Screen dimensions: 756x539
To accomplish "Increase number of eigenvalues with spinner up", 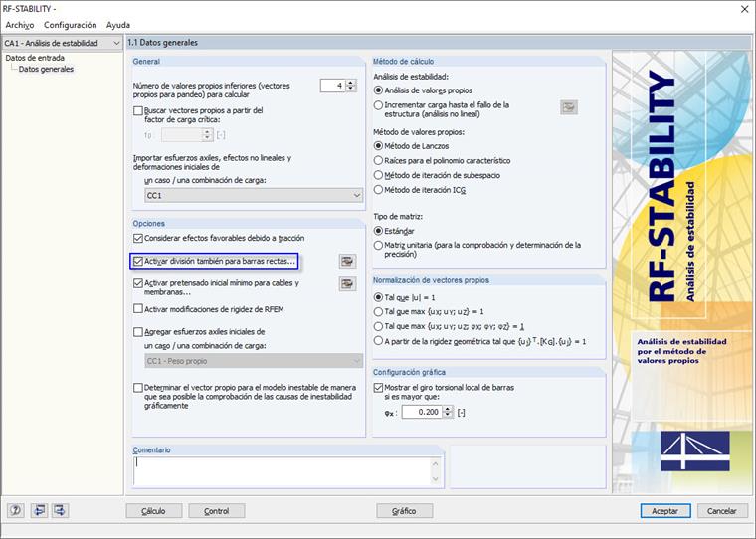I will 351,83.
